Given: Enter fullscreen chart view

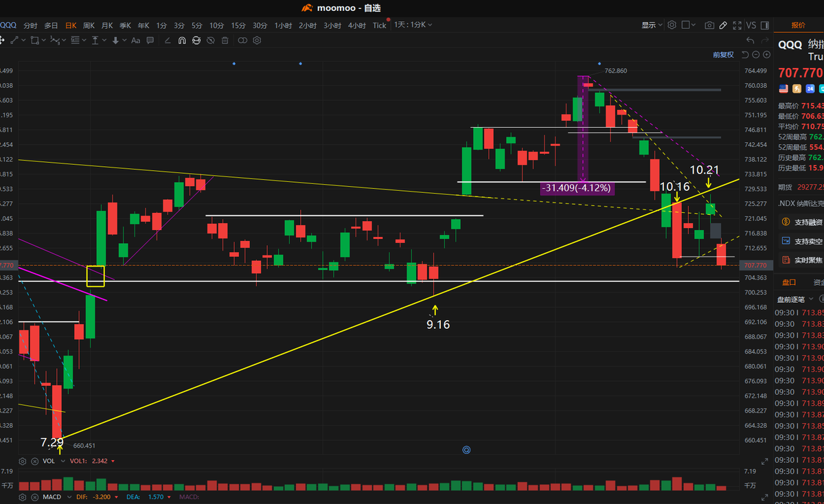Looking at the screenshot, I should (737, 25).
